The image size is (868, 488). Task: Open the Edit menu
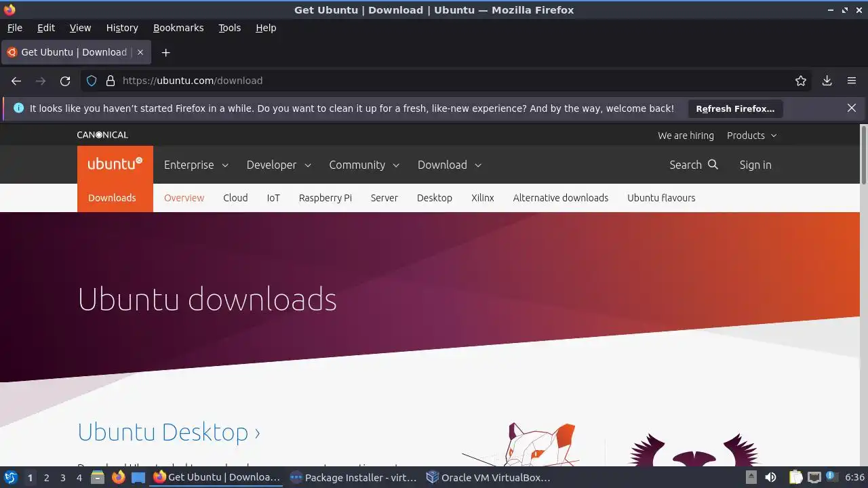tap(46, 28)
